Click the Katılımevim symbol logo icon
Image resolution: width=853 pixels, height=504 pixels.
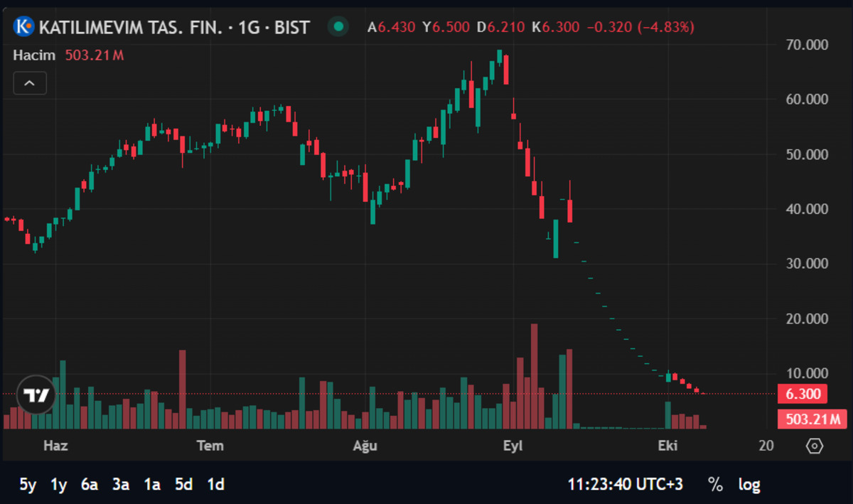24,27
